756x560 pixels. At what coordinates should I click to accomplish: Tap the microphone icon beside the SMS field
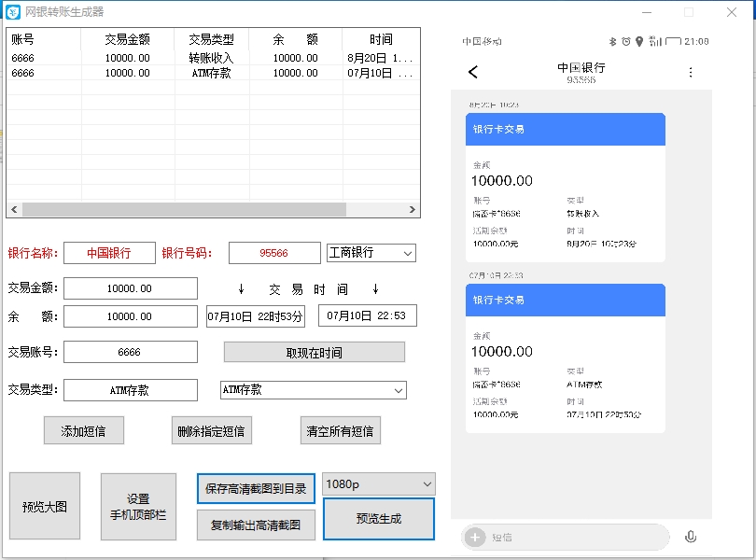[x=692, y=536]
